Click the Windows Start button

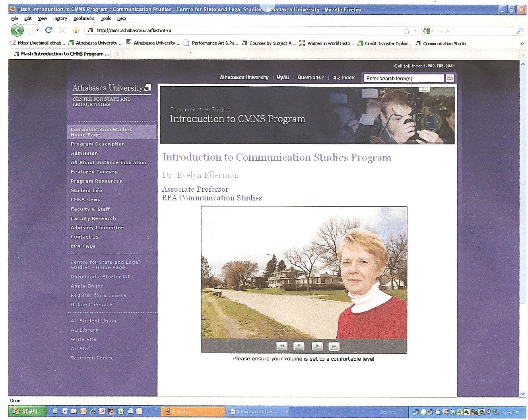tap(26, 411)
